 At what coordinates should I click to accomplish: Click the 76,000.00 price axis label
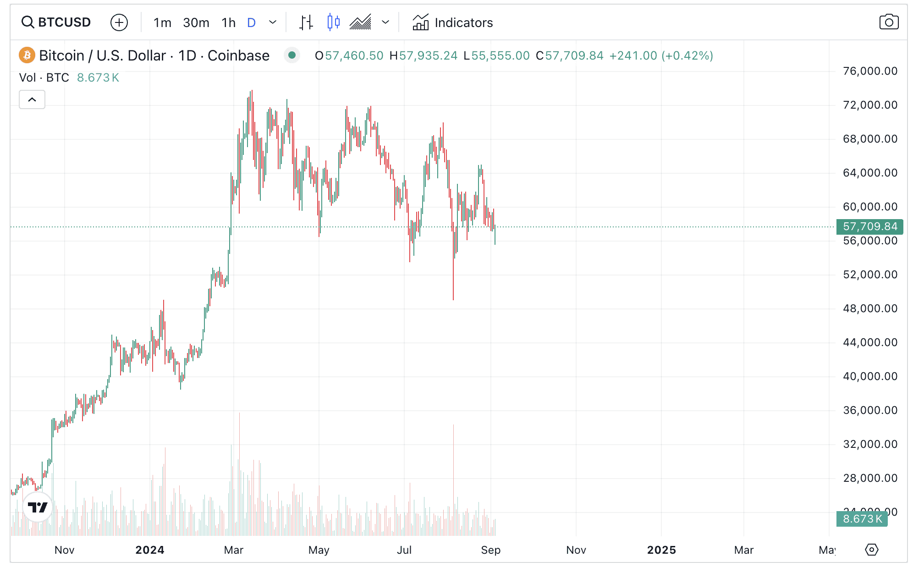870,71
